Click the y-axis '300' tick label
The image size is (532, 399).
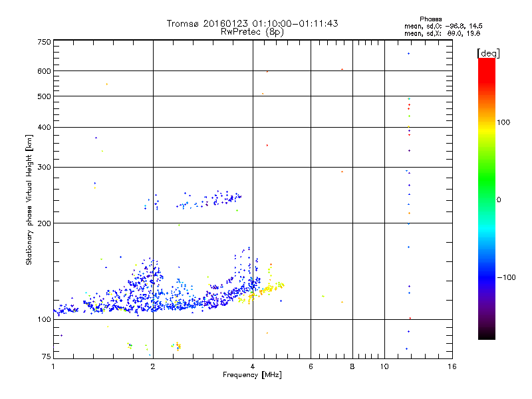point(44,167)
